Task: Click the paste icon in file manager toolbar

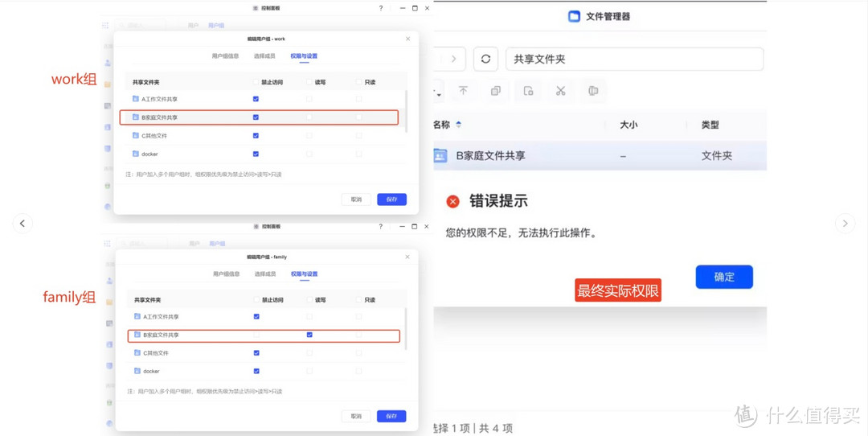Action: click(x=528, y=91)
